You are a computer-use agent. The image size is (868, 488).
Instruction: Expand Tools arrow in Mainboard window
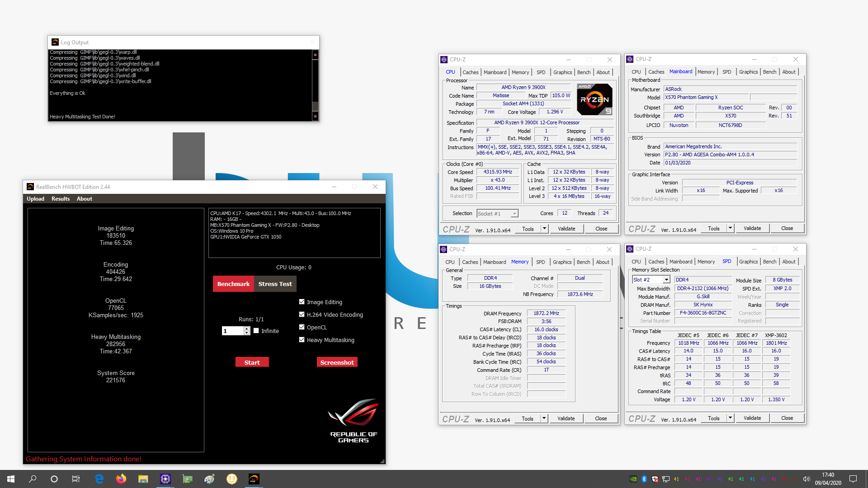pyautogui.click(x=730, y=229)
